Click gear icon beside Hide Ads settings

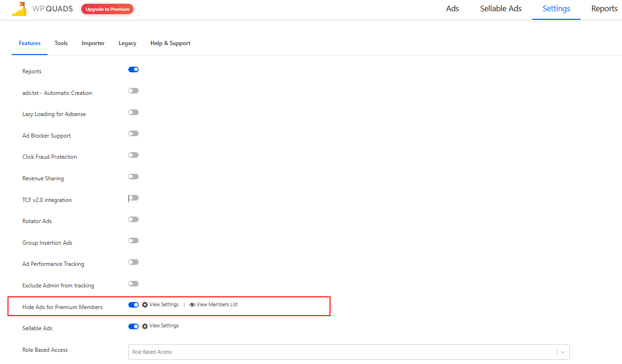pos(145,305)
